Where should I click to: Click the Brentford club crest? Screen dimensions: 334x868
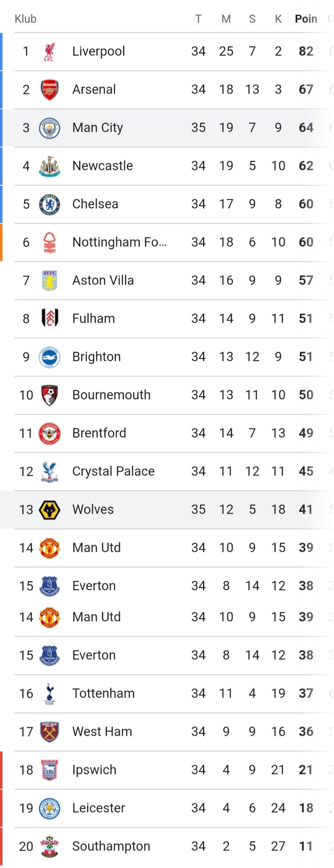(x=49, y=433)
